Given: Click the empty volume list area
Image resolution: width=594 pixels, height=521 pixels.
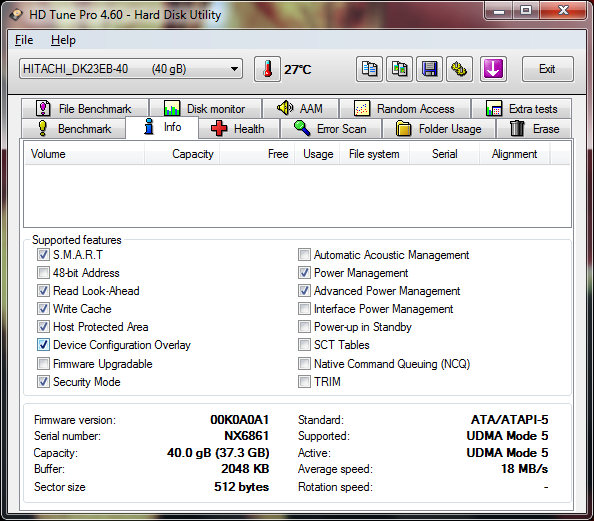Looking at the screenshot, I should (x=297, y=196).
